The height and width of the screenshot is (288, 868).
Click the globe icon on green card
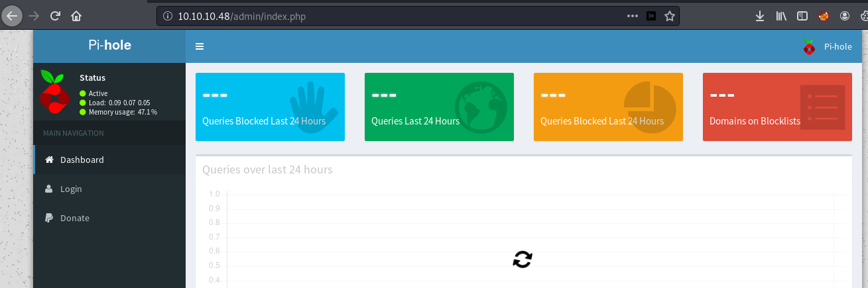pos(481,107)
